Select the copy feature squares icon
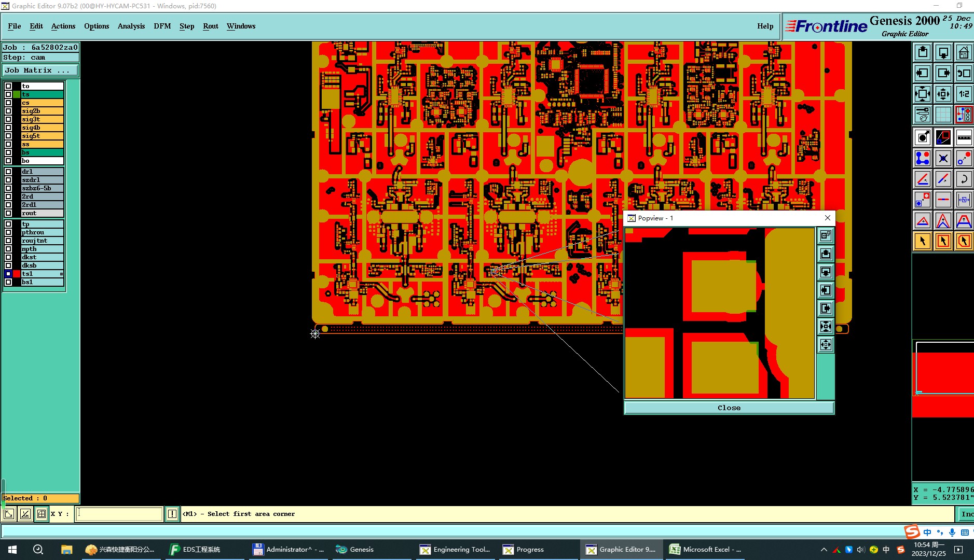Image resolution: width=974 pixels, height=560 pixels. (923, 200)
